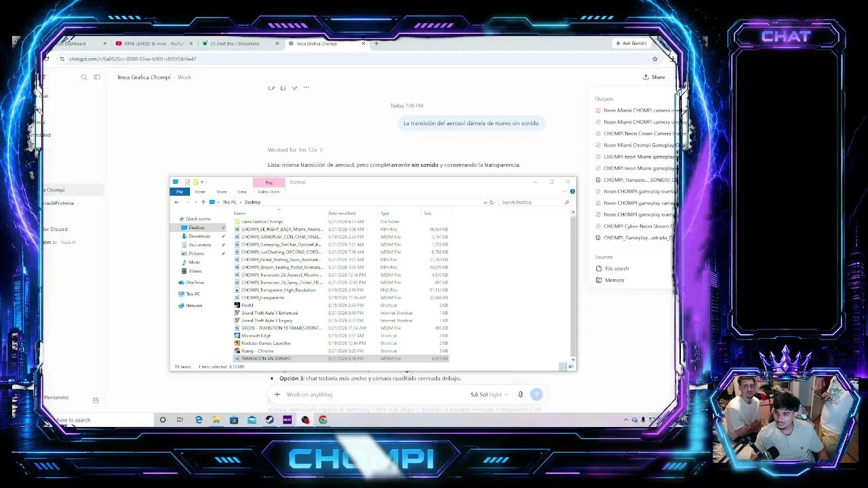
Task: Click the plus attach icon in prompt
Action: (277, 394)
